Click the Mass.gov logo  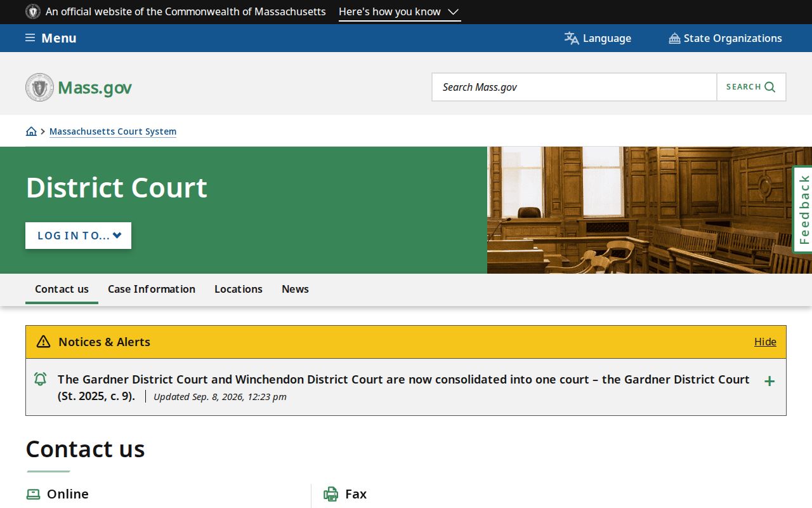[x=79, y=87]
